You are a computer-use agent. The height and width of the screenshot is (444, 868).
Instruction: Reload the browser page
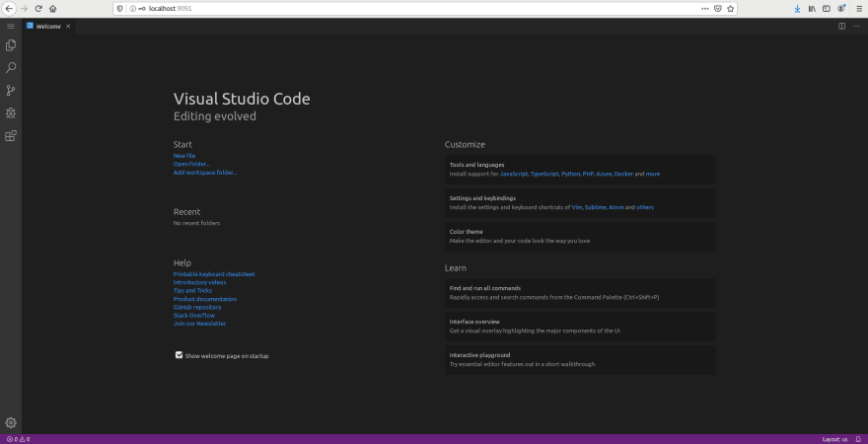[38, 9]
